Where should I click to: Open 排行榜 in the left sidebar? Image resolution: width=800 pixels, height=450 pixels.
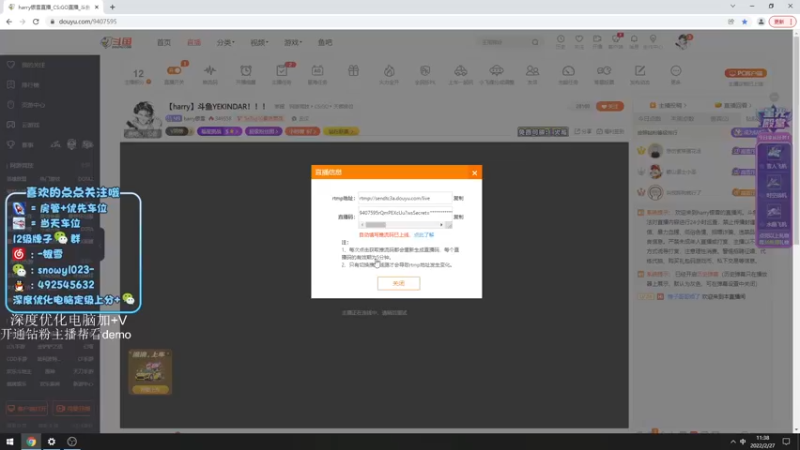pos(31,85)
